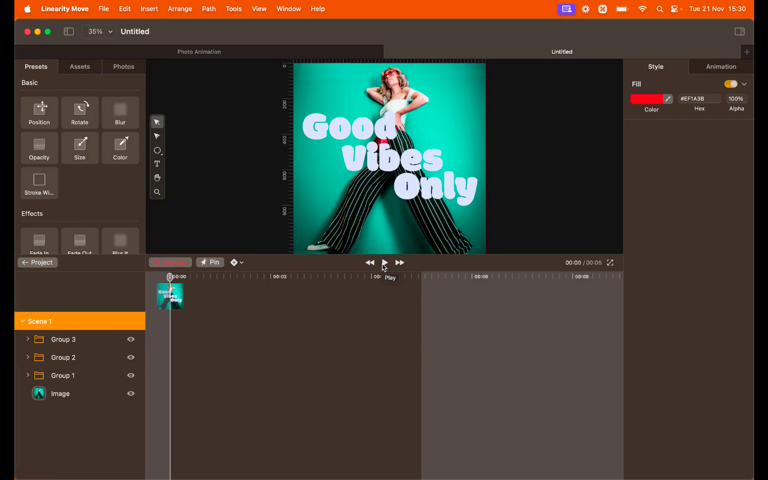Viewport: 768px width, 480px height.
Task: Select the Blur preset
Action: [120, 113]
